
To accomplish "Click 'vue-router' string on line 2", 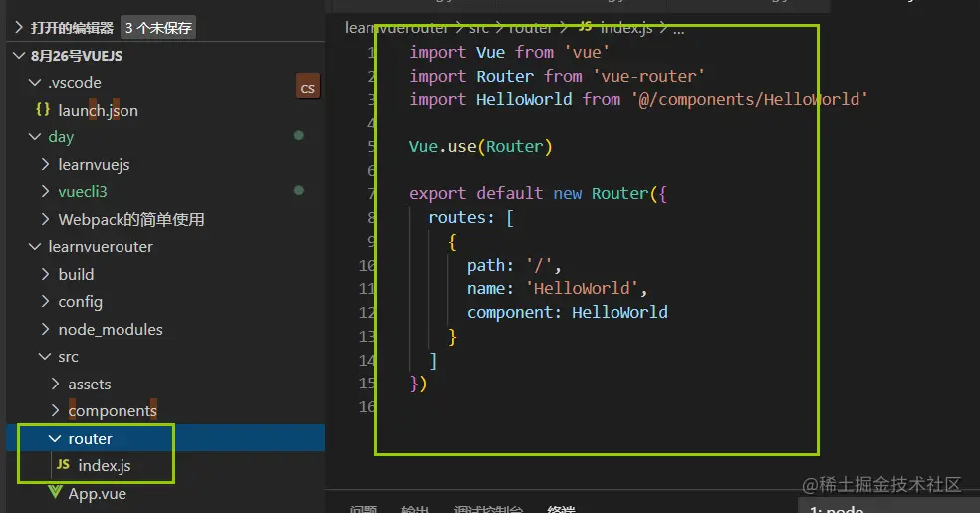I will [648, 76].
